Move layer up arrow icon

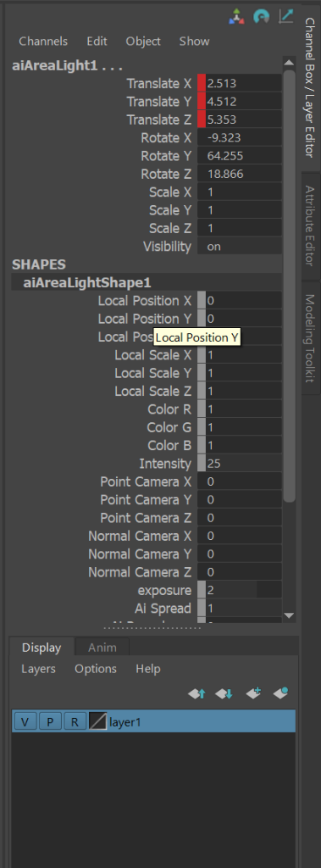197,693
